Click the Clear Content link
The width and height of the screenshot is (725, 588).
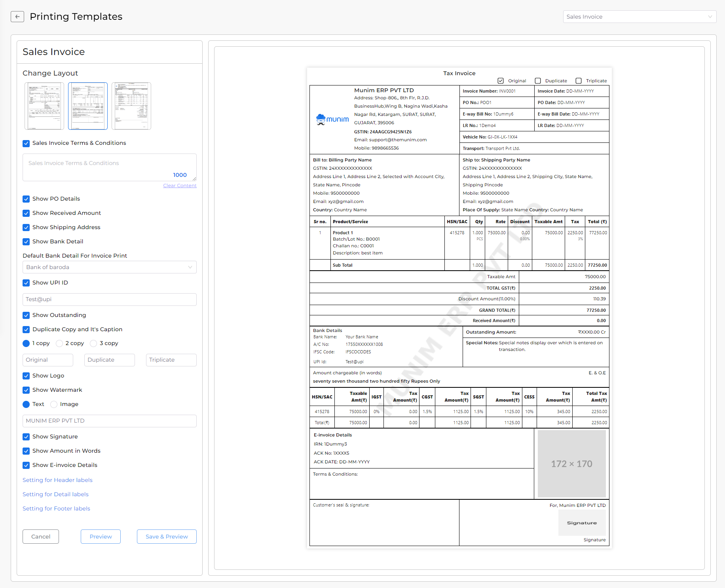tap(180, 185)
